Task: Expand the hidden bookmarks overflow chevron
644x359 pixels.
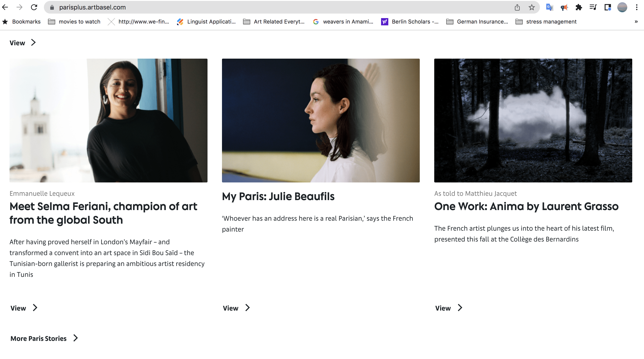Action: 636,22
